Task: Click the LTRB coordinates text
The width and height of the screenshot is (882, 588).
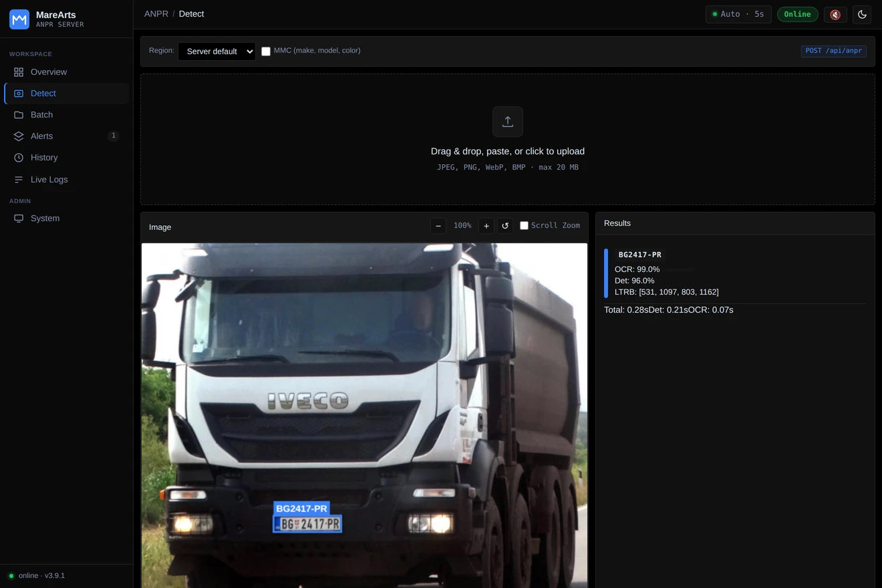Action: (667, 292)
